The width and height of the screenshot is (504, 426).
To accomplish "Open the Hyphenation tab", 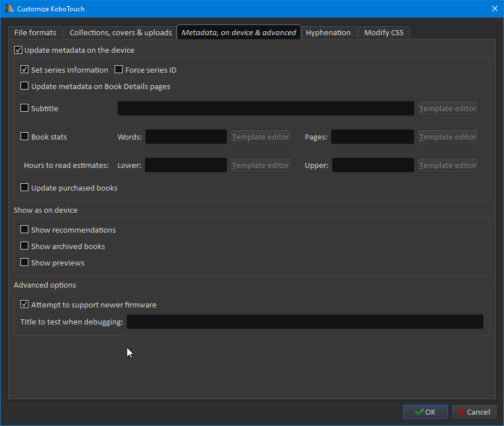I will (328, 32).
